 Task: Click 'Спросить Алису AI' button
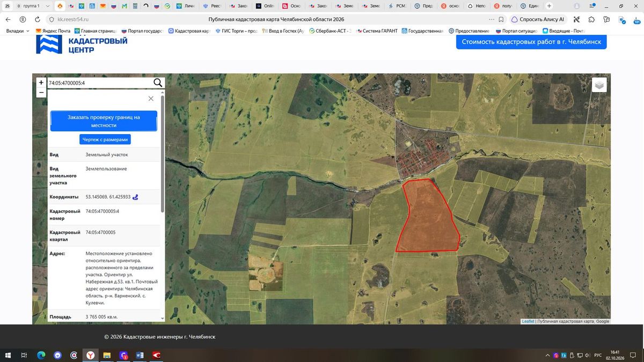click(x=537, y=19)
